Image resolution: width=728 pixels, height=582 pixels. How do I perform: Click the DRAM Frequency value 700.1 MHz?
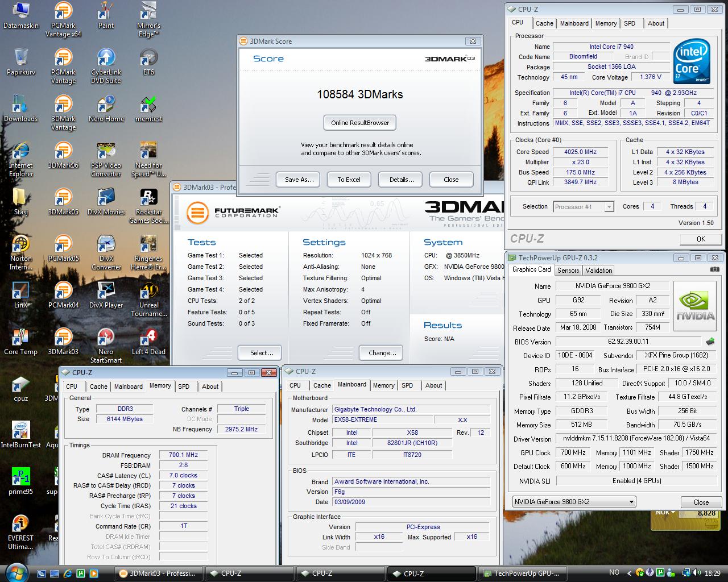click(183, 455)
